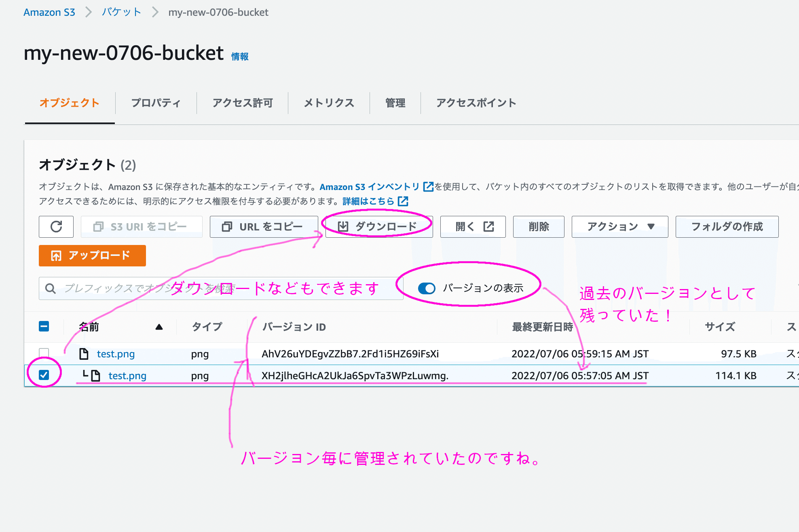Click the 最終更新日時 column header
The width and height of the screenshot is (799, 532).
coord(542,327)
